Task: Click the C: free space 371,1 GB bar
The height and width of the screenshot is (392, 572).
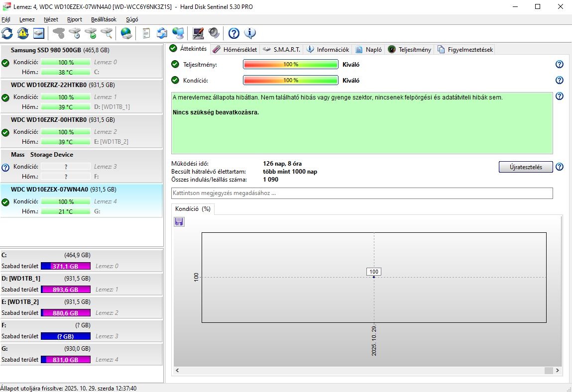Action: [66, 266]
